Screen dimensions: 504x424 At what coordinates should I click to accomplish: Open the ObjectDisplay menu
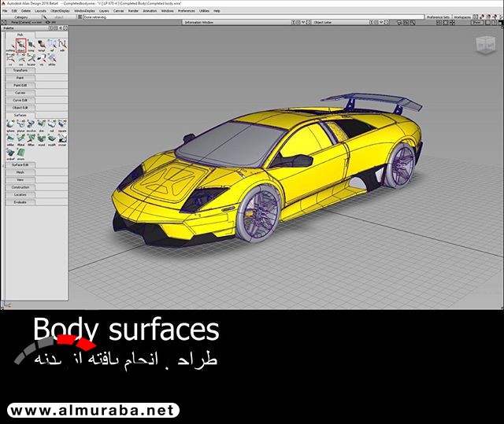click(x=60, y=11)
